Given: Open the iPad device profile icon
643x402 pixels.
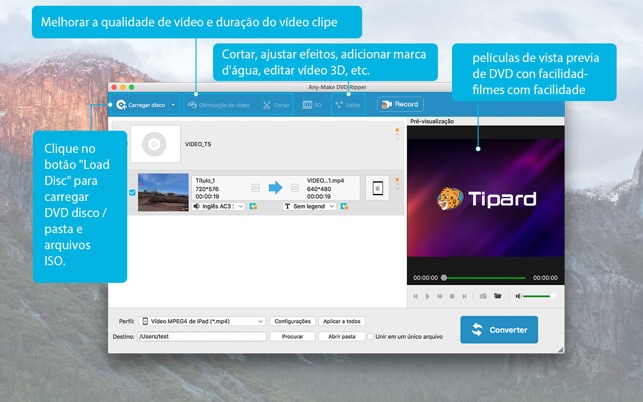Looking at the screenshot, I should (377, 188).
